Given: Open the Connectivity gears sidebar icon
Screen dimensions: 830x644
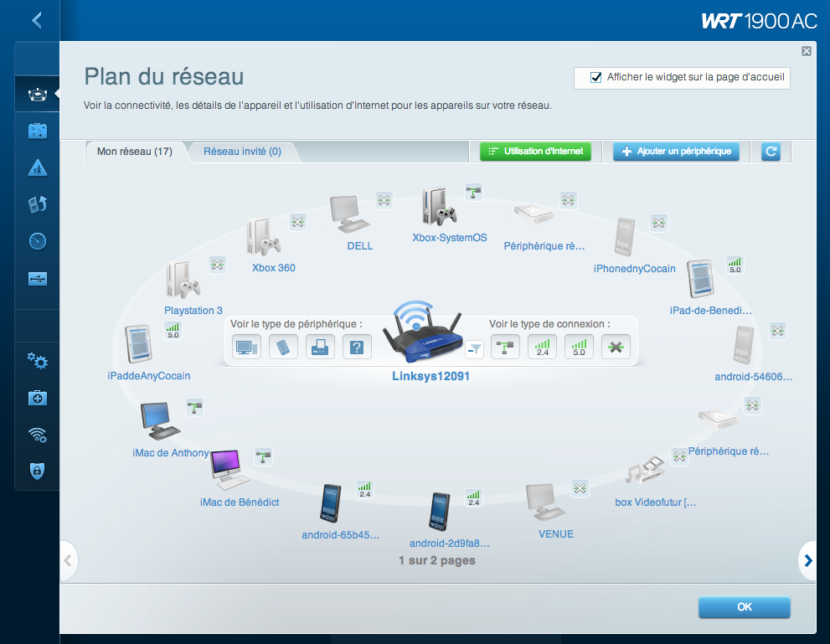Looking at the screenshot, I should tap(38, 362).
